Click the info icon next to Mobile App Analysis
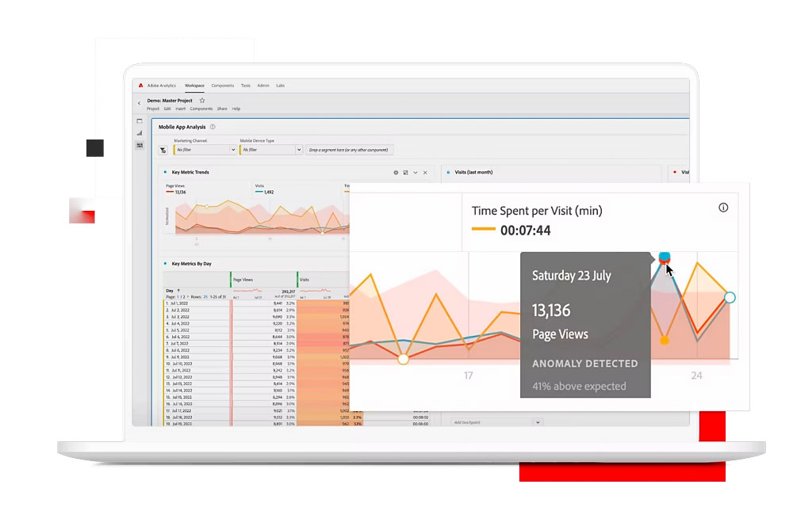This screenshot has height=519, width=812. (x=213, y=127)
